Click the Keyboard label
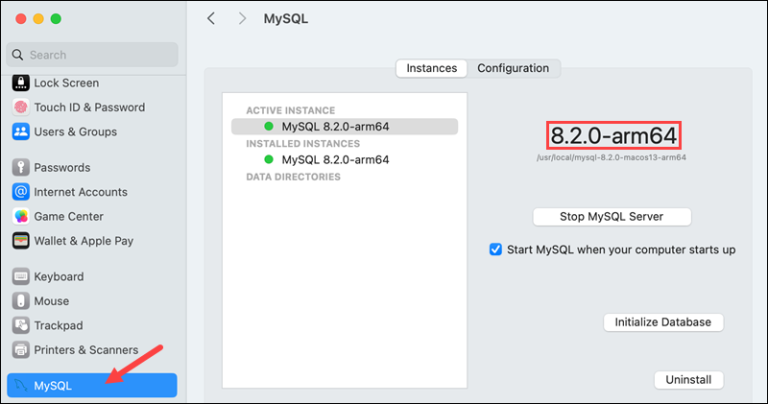 click(59, 277)
